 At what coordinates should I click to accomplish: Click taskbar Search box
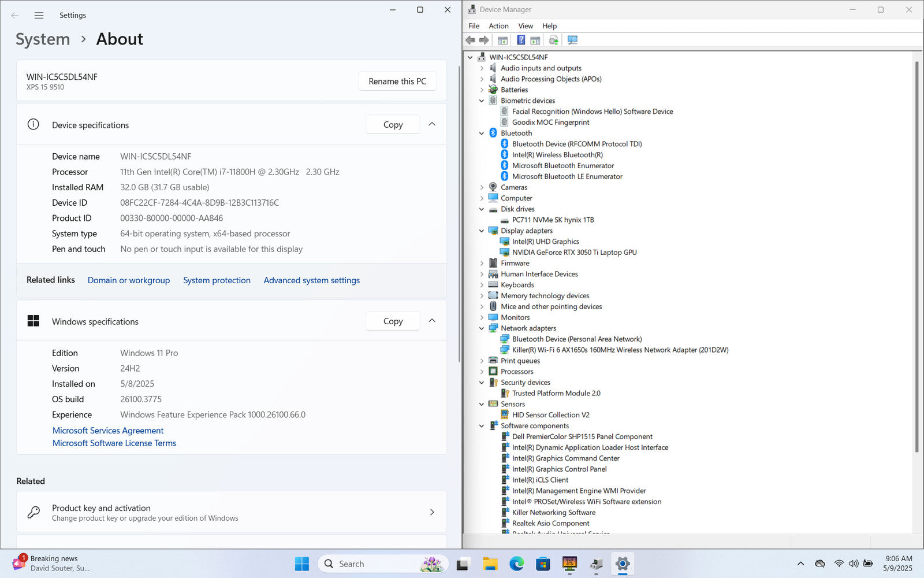383,564
